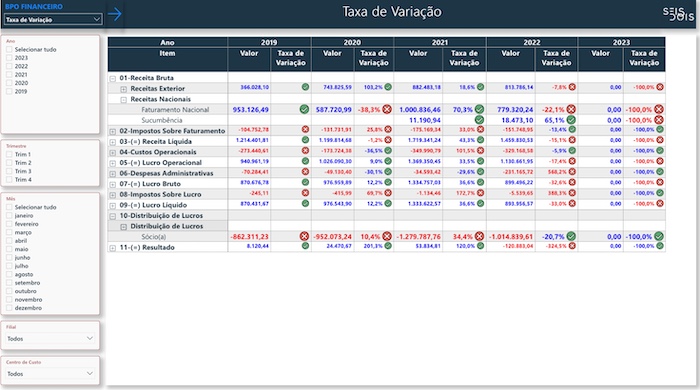
Task: Check the 2022 year filter checkbox
Action: (x=9, y=66)
